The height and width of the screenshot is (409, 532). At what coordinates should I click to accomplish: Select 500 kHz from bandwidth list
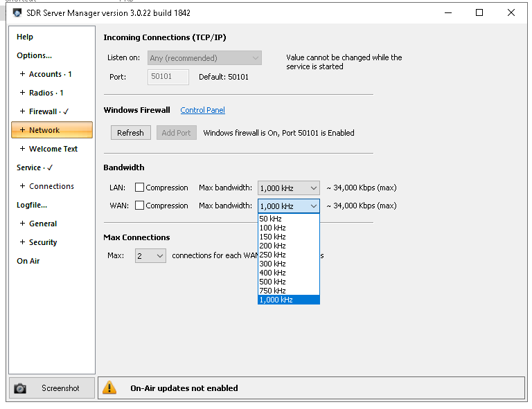tap(273, 282)
